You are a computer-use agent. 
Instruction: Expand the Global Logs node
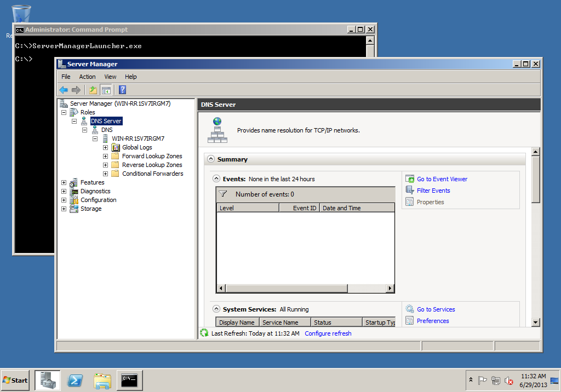[106, 147]
